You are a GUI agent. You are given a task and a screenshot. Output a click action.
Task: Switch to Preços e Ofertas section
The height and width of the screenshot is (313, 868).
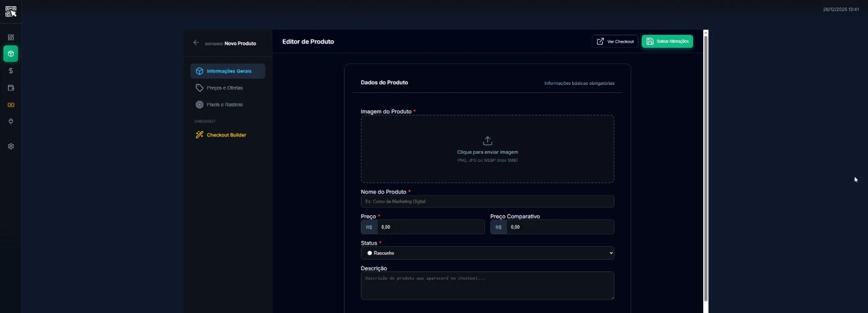click(x=224, y=88)
